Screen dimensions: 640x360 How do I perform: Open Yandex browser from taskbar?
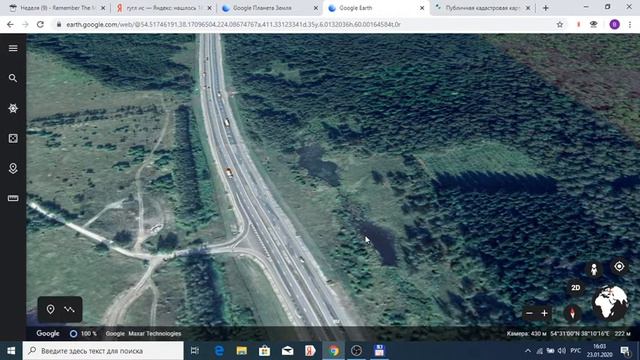click(x=310, y=351)
